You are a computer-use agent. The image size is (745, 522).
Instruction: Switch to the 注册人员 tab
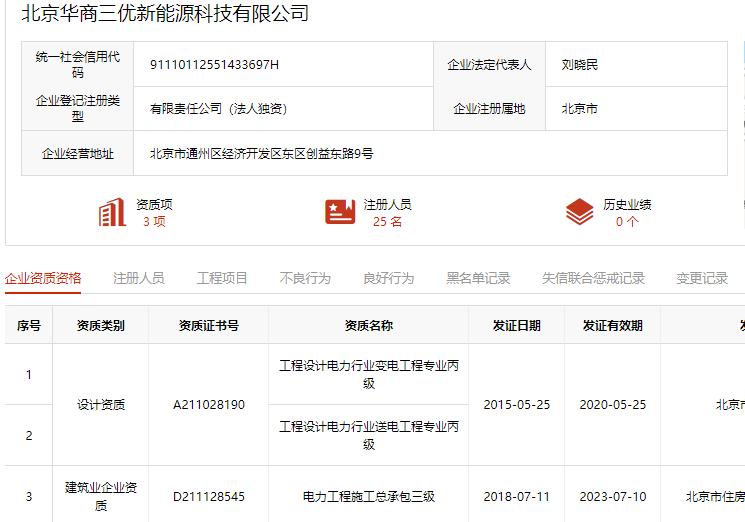139,278
